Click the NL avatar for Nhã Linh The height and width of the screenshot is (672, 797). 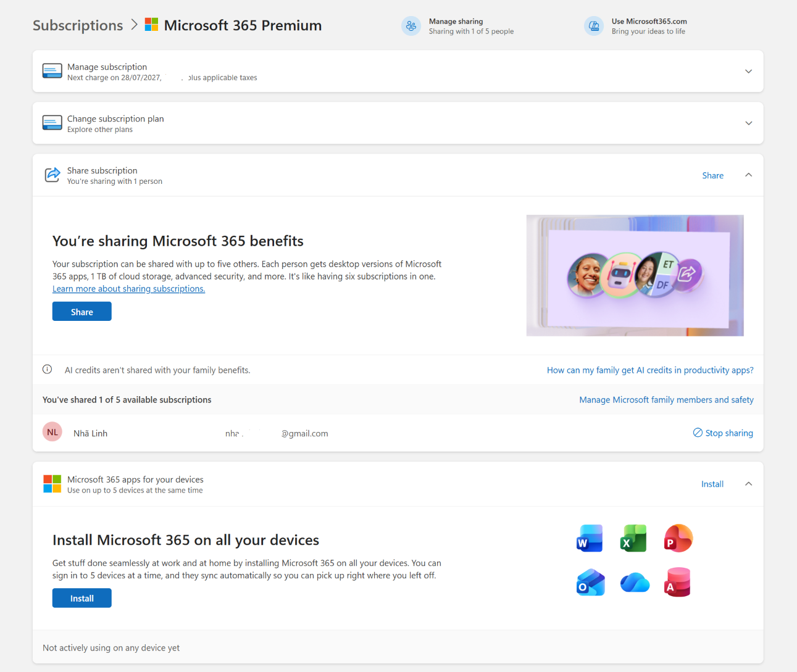[x=52, y=433]
